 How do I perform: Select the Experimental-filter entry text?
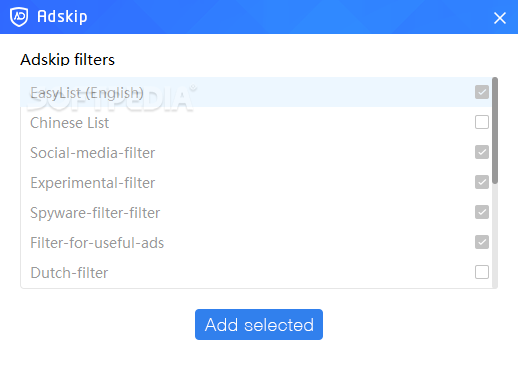pos(92,183)
